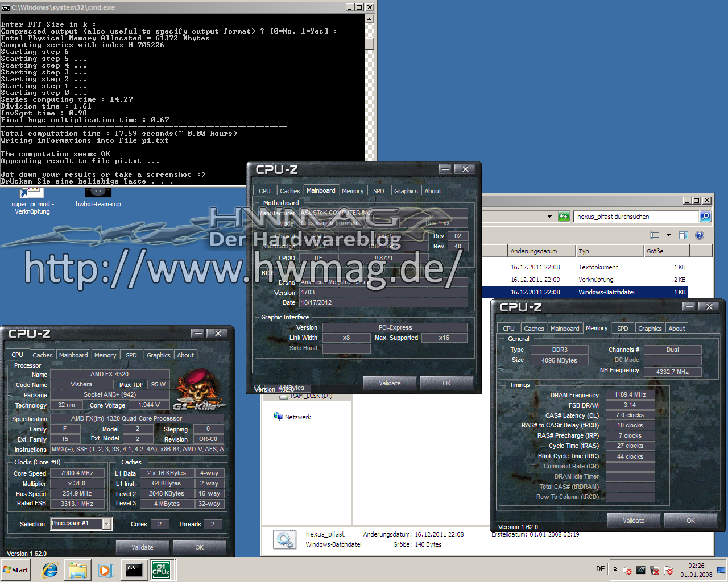Open Graphics tab in Mainboard CPU-Z window
Viewport: 728px width, 582px height.
[x=406, y=191]
